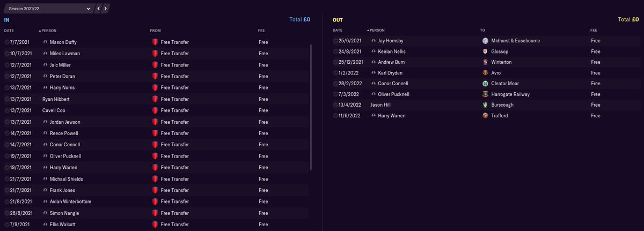Go to the previous season with the left arrow
Screen dimensions: 644x231
coord(99,9)
